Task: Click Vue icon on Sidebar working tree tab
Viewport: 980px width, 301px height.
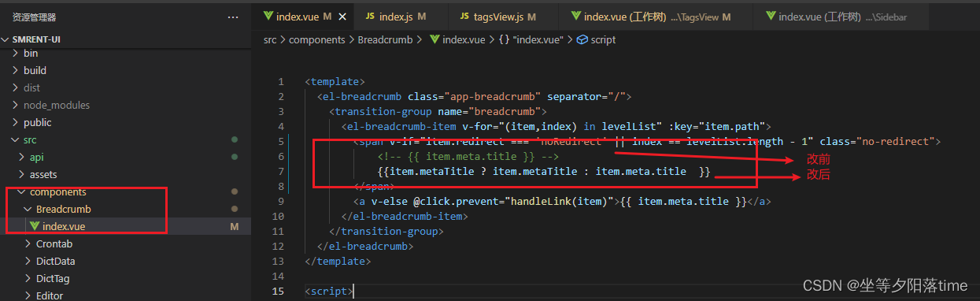Action: [x=771, y=17]
